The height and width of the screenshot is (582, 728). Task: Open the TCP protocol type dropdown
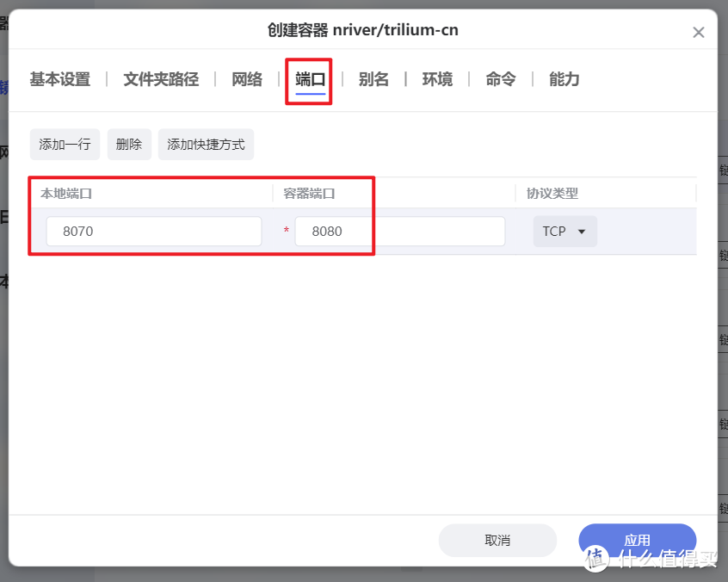point(565,231)
